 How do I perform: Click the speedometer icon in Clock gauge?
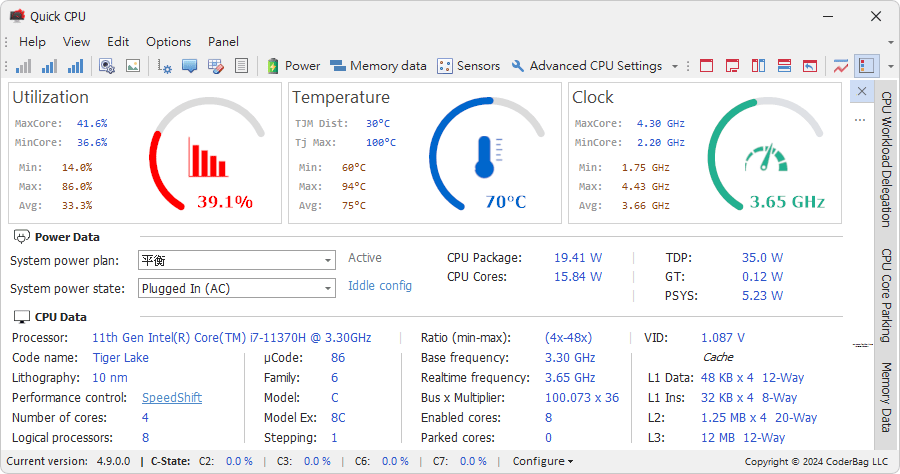pyautogui.click(x=766, y=158)
